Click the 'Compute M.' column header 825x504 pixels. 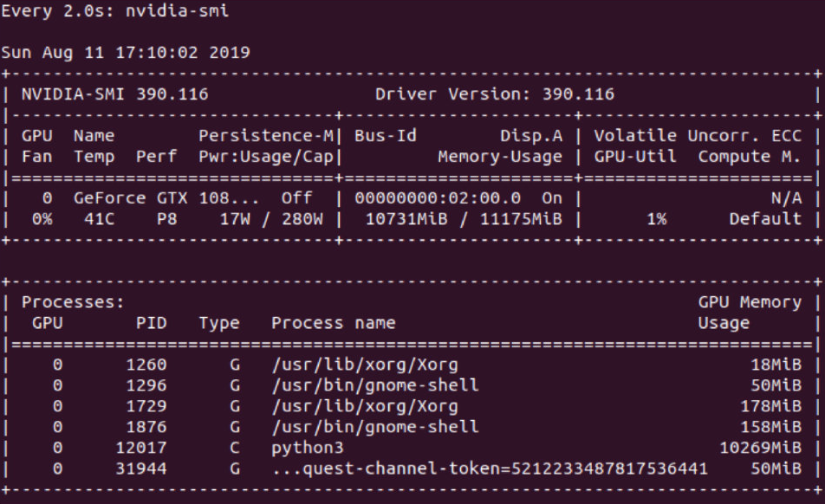[x=750, y=157]
